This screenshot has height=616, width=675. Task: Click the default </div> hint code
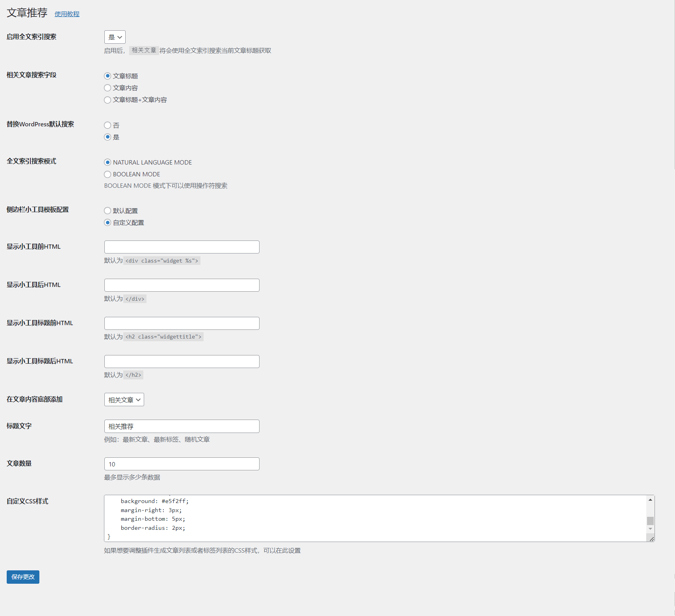coord(135,299)
